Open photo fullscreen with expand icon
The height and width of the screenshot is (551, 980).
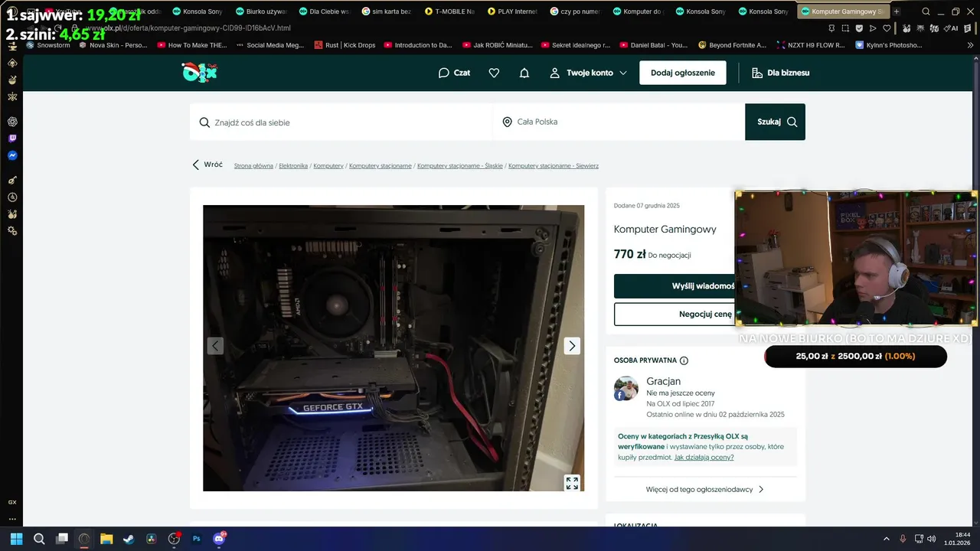(572, 483)
